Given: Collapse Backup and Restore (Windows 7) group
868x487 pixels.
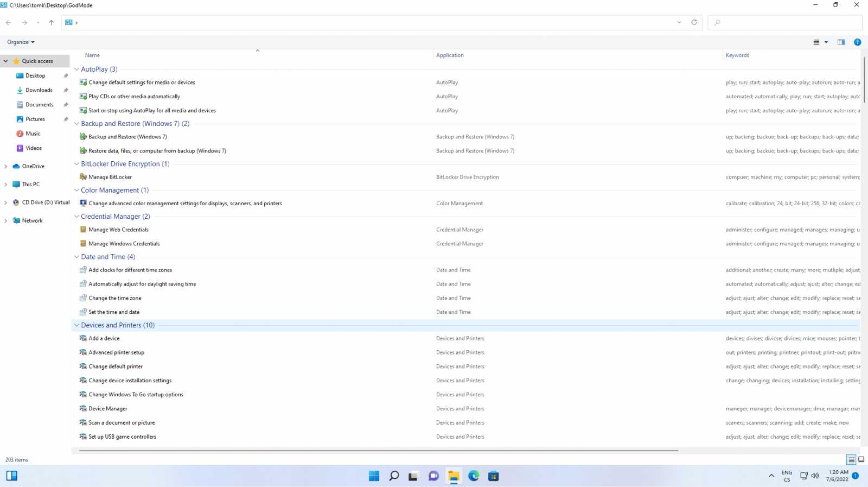Looking at the screenshot, I should click(76, 124).
